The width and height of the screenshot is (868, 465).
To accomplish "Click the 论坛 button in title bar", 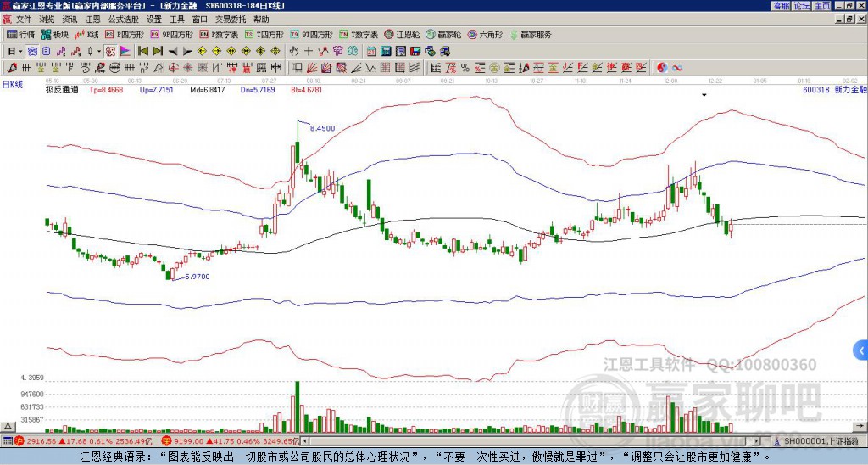I will point(802,6).
